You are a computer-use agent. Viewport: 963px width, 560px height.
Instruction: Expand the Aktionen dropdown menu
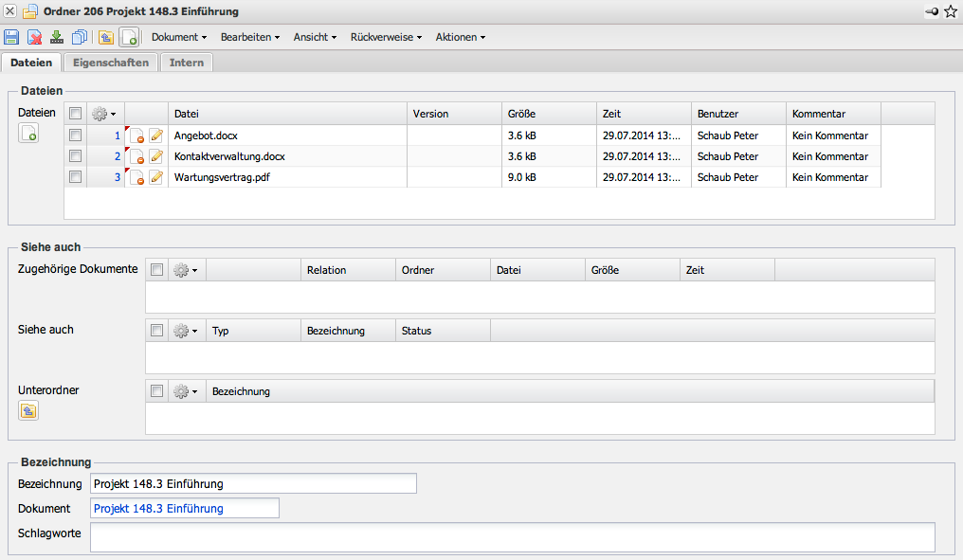pyautogui.click(x=460, y=37)
